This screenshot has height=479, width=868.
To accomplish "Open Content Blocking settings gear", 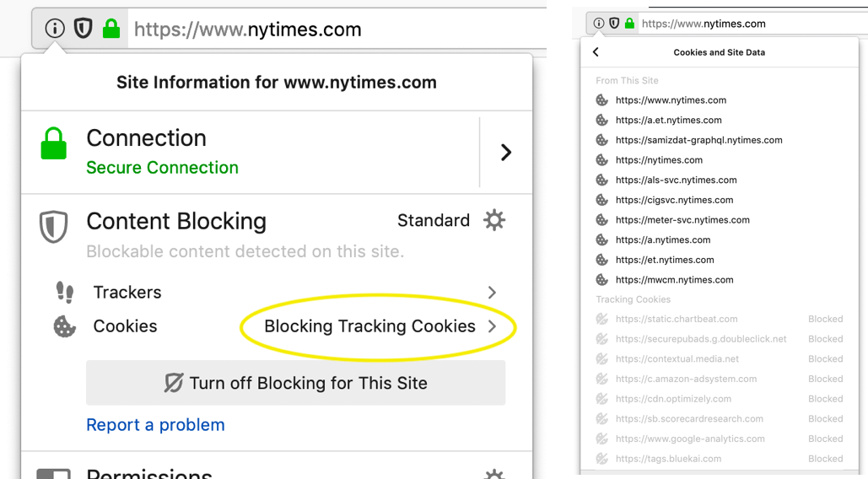I will [494, 220].
